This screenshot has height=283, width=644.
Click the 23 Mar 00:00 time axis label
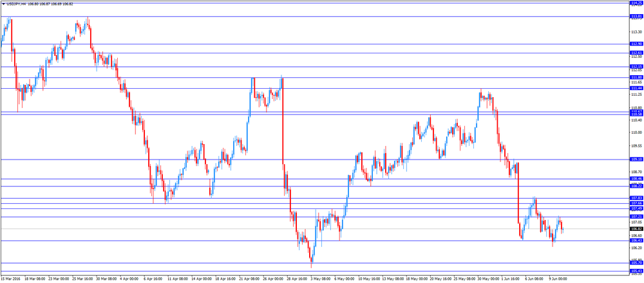59,278
